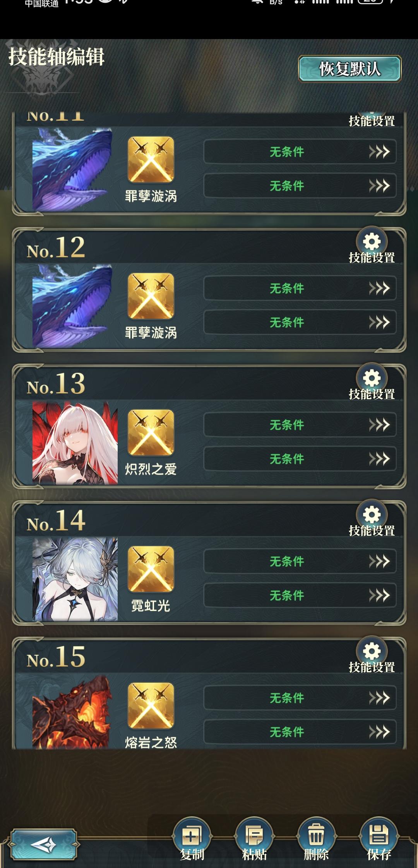Open skill settings gear for No.14
The height and width of the screenshot is (868, 418).
372,515
